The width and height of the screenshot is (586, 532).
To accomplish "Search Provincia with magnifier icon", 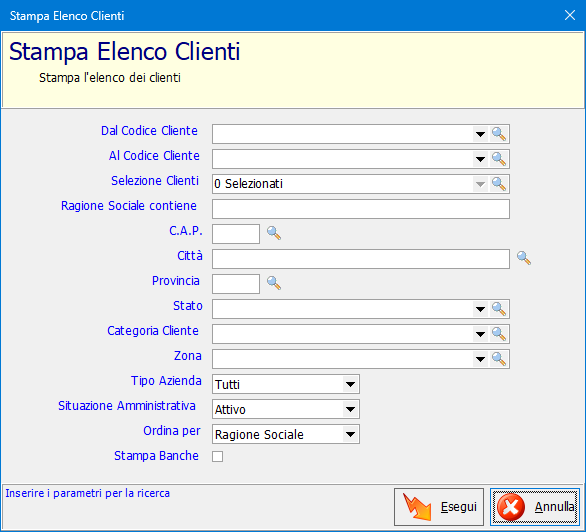I will pyautogui.click(x=274, y=283).
